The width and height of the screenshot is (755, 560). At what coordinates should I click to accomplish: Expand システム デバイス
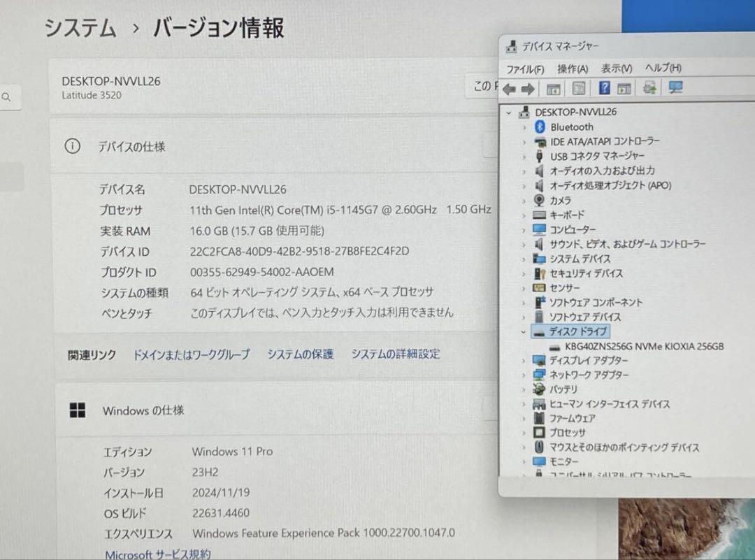click(524, 259)
